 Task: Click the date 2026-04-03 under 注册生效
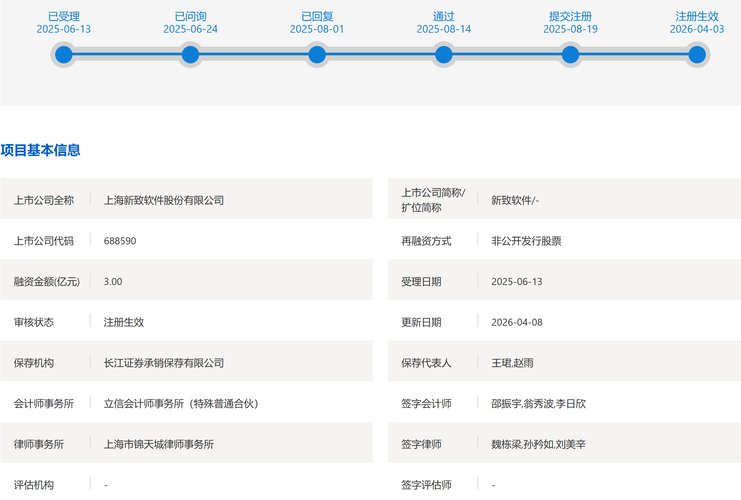697,29
